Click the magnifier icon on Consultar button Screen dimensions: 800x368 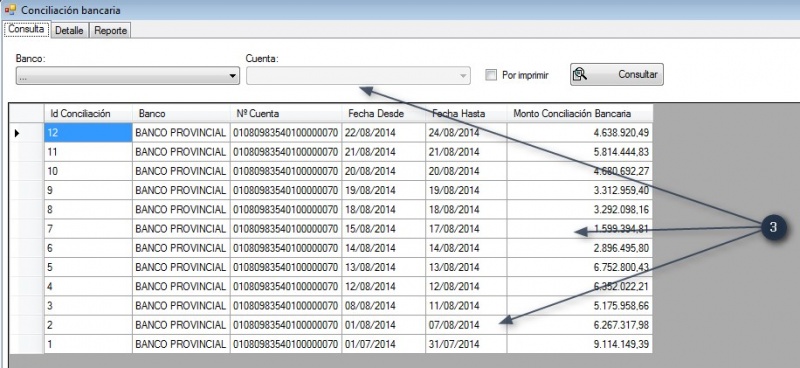(580, 75)
